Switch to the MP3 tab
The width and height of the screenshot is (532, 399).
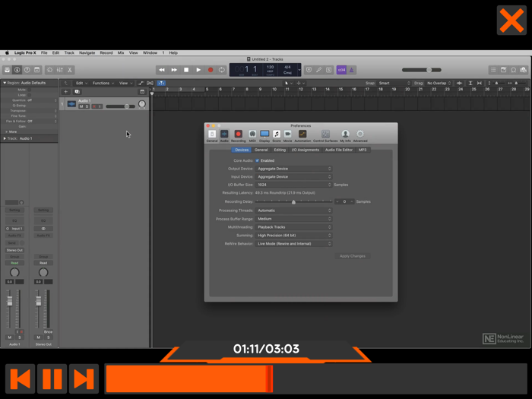[x=363, y=150]
